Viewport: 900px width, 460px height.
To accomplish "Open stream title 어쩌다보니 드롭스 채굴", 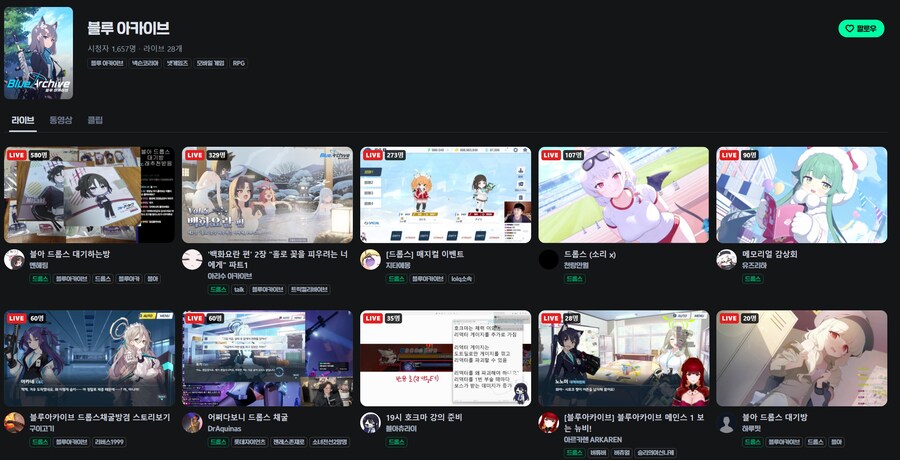I will 247,418.
